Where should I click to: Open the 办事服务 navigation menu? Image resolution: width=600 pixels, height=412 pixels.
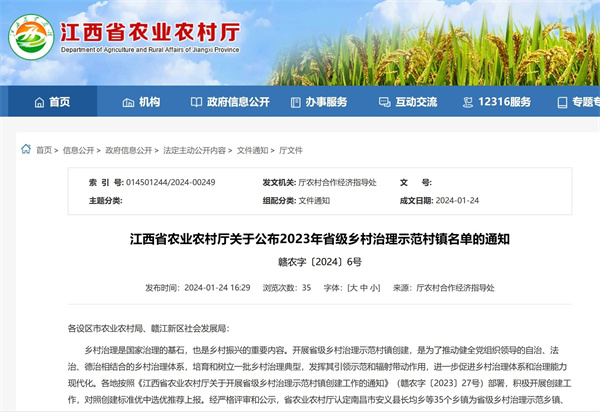[x=327, y=102]
